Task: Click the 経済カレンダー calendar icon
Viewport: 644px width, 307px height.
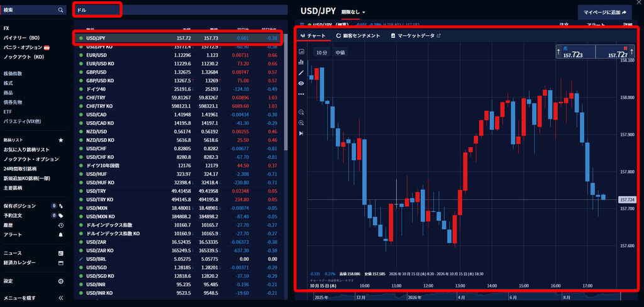Action: tap(61, 262)
